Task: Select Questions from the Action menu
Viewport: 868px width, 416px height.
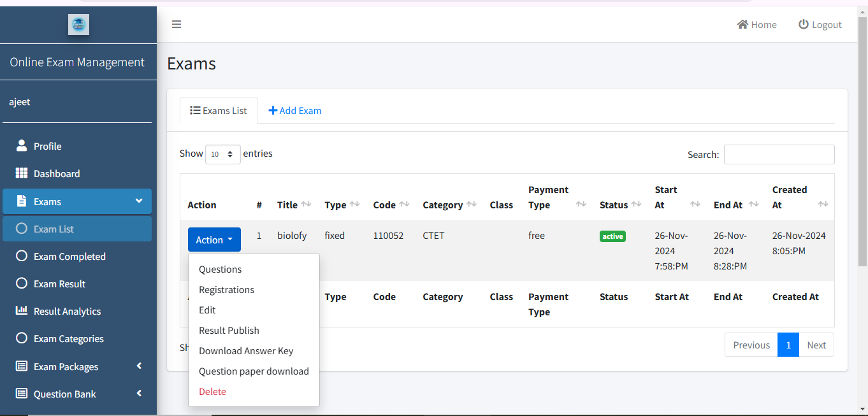Action: [221, 269]
